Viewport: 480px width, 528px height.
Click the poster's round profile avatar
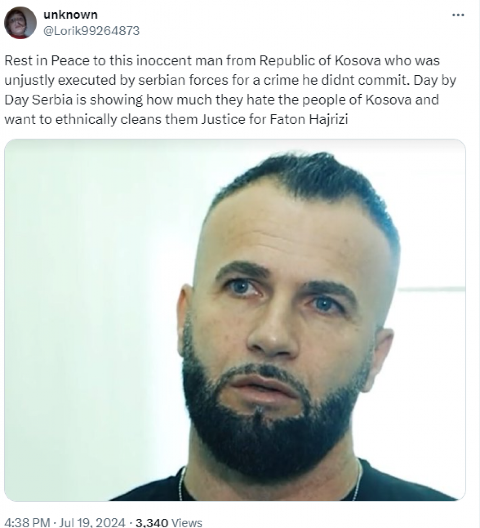[20, 23]
